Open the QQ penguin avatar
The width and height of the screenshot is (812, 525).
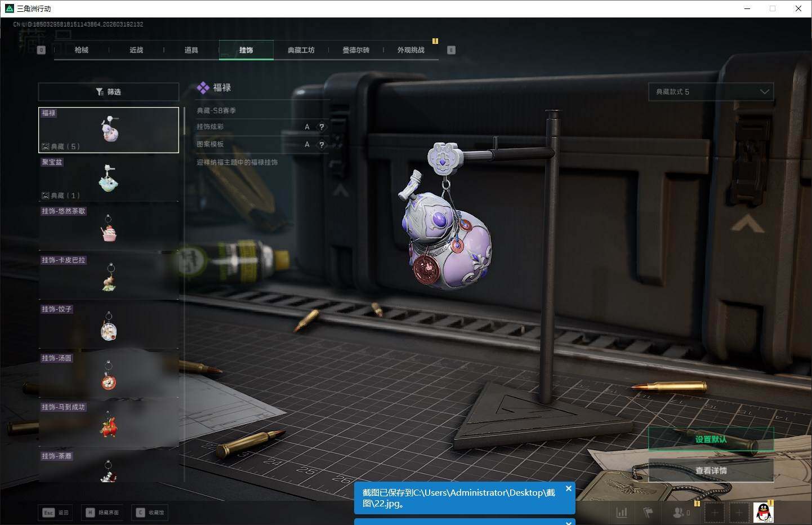[x=764, y=513]
